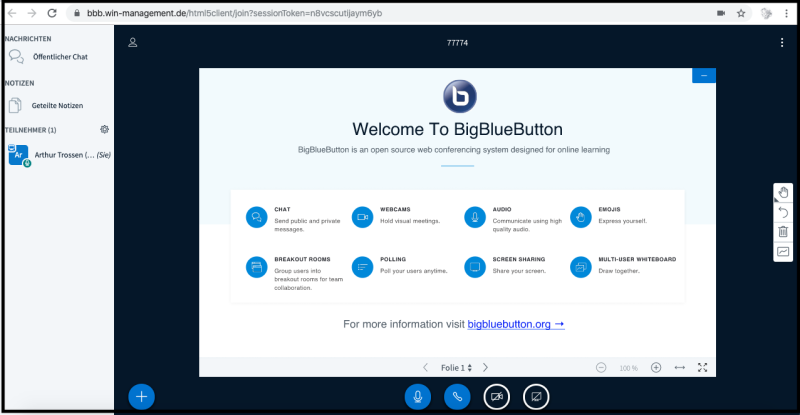Screen dimensions: 800x415
Task: Toggle the multi-user whiteboard mode
Action: (x=783, y=251)
